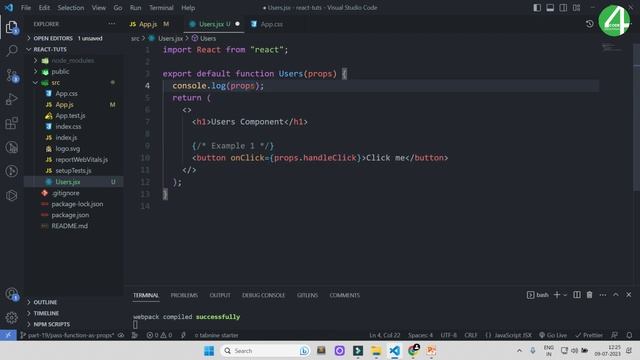640x360 pixels.
Task: Customize layout icon in title bar
Action: click(x=576, y=8)
